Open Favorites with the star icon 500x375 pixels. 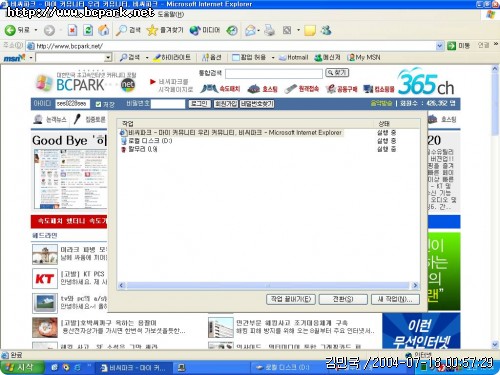(165, 31)
